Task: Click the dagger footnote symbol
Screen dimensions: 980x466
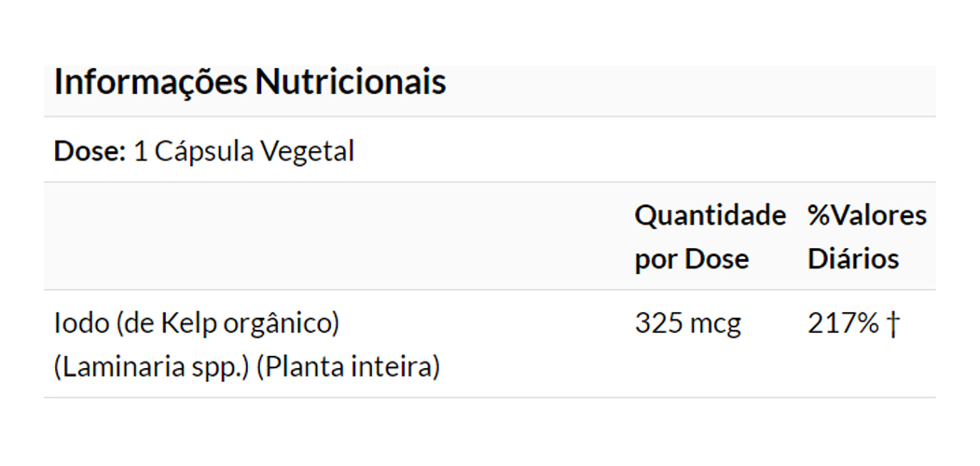Action: (x=893, y=323)
